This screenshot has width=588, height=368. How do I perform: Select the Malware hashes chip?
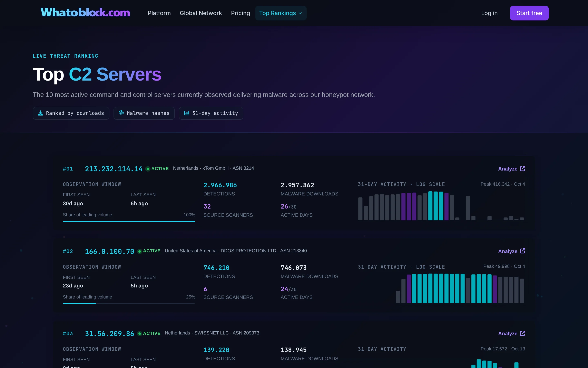[x=144, y=113]
